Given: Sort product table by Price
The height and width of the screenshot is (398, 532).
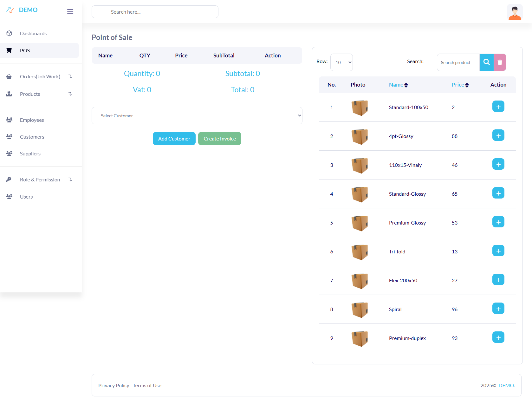Looking at the screenshot, I should pyautogui.click(x=460, y=85).
